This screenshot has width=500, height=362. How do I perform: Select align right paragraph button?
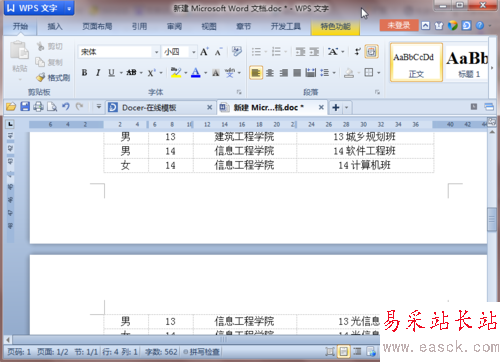[x=283, y=72]
